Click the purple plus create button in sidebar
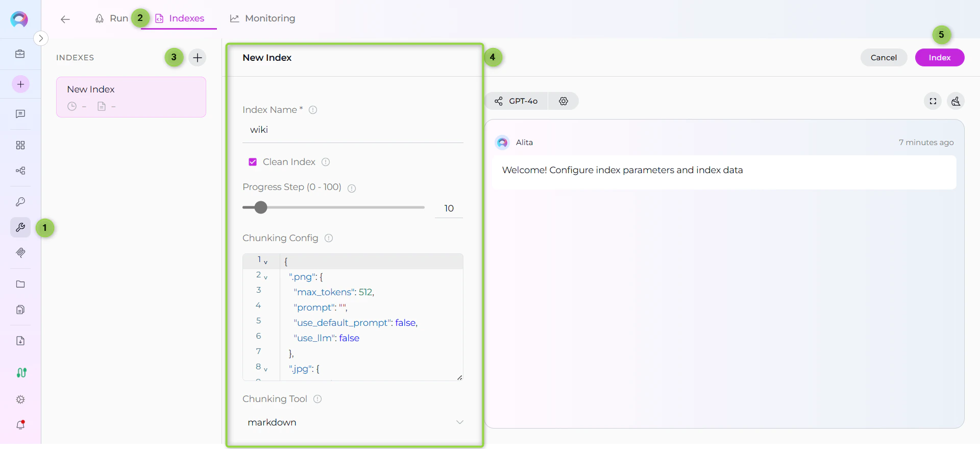 pyautogui.click(x=20, y=84)
